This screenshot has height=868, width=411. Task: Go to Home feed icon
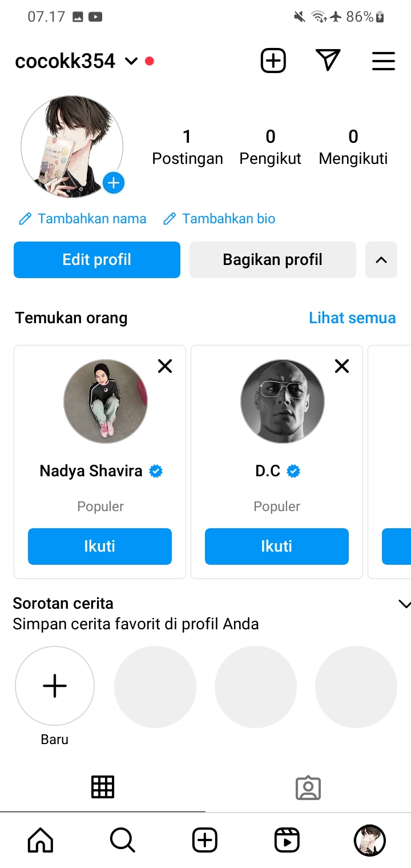point(41,840)
